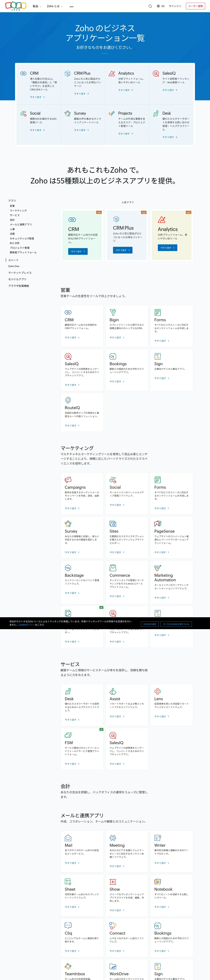Viewport: 210px width, 980px height.
Task: Click the TeamInbox app icon
Action: 68,967
